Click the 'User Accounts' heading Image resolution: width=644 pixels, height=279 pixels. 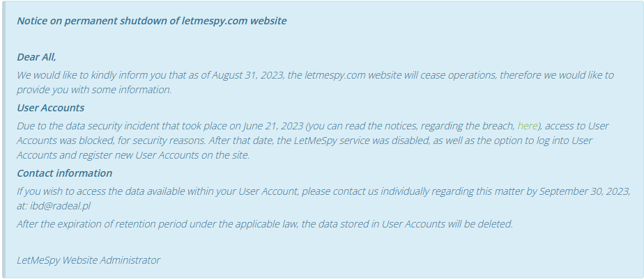tap(50, 108)
